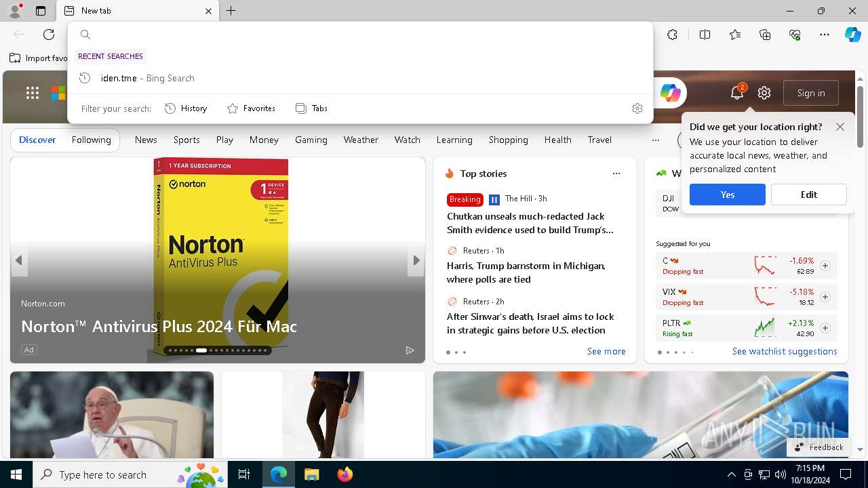Refresh the current page
The image size is (868, 488).
[49, 35]
